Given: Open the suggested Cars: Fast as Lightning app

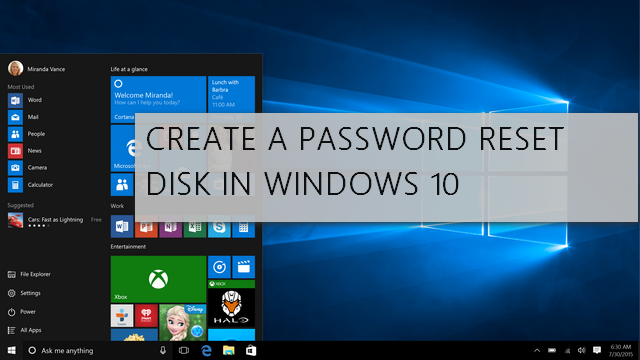Looking at the screenshot, I should (x=55, y=221).
